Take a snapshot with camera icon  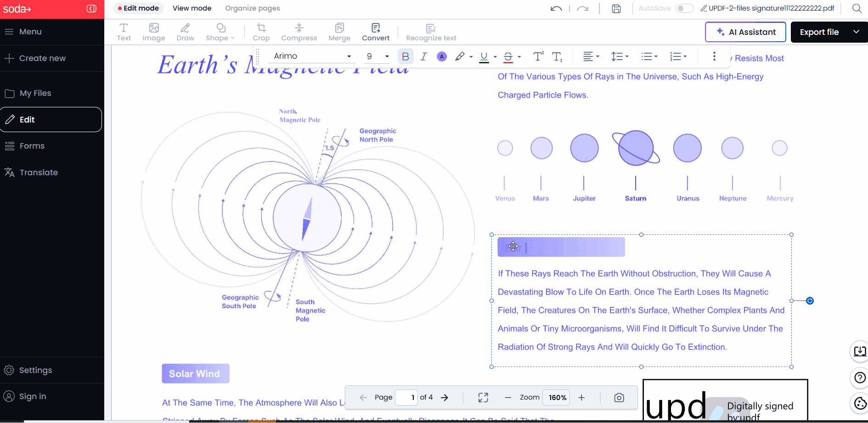coord(619,397)
